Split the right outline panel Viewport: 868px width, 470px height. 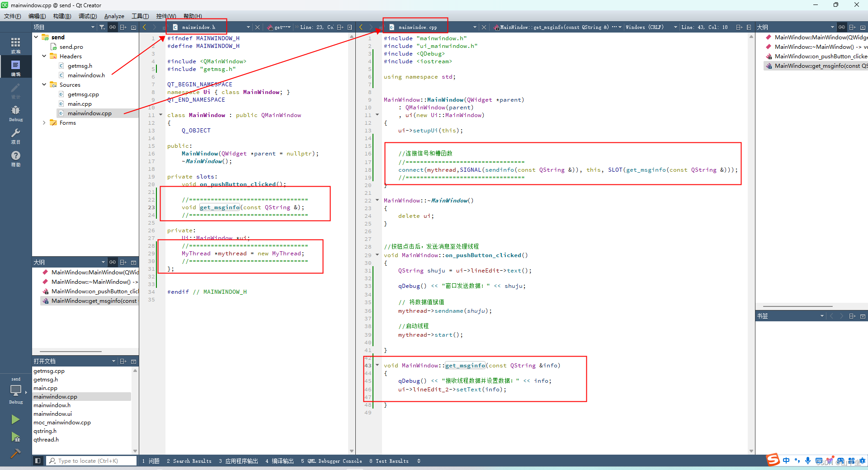click(x=852, y=27)
